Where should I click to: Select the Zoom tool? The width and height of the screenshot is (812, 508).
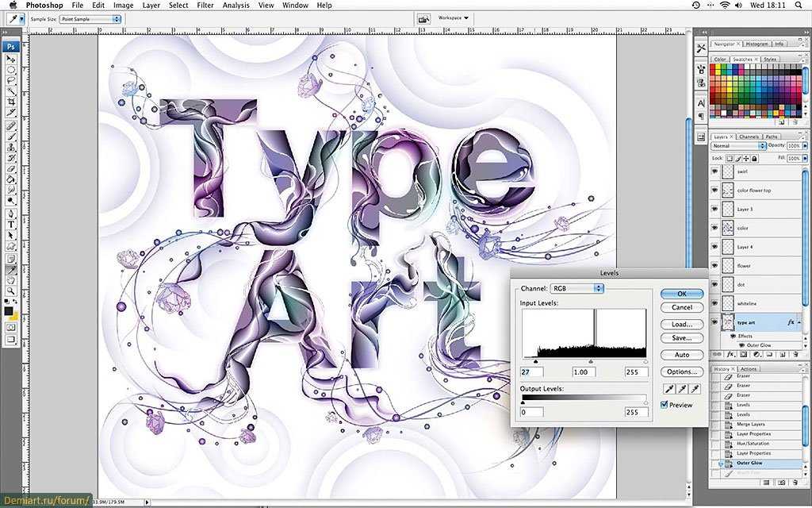point(11,291)
